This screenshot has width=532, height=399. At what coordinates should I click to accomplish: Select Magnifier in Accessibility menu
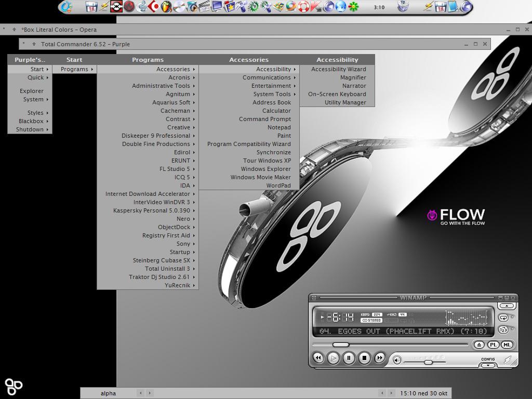337,77
